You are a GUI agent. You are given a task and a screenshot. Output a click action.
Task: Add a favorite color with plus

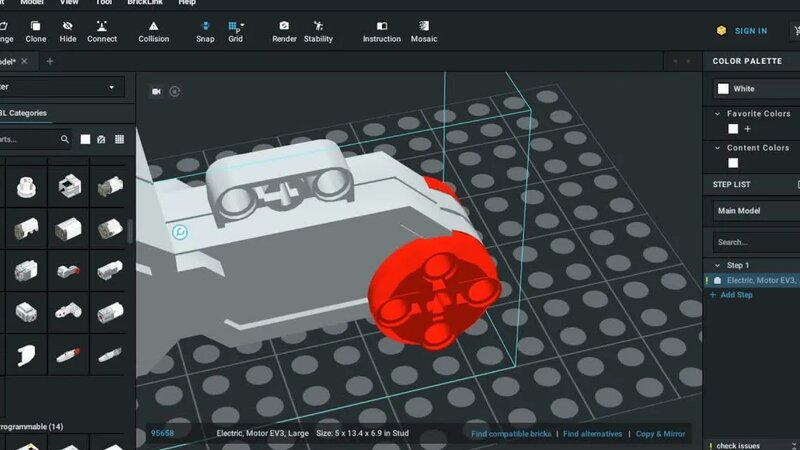click(x=747, y=129)
